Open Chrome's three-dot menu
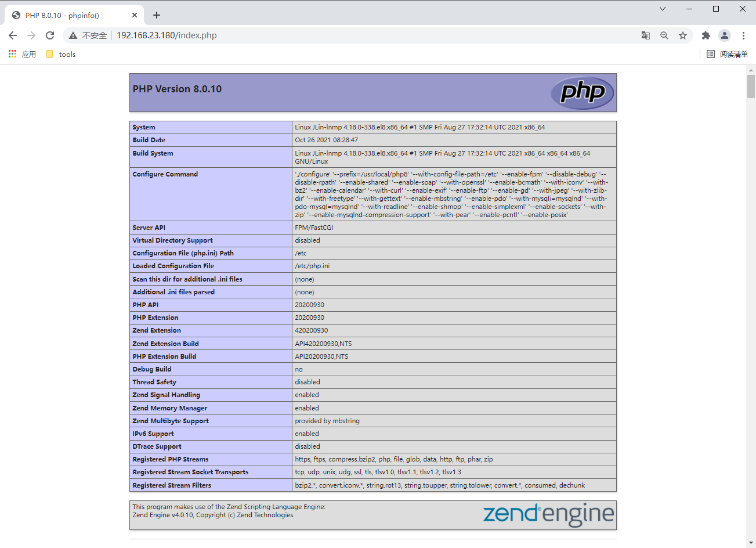The width and height of the screenshot is (756, 548). click(743, 35)
